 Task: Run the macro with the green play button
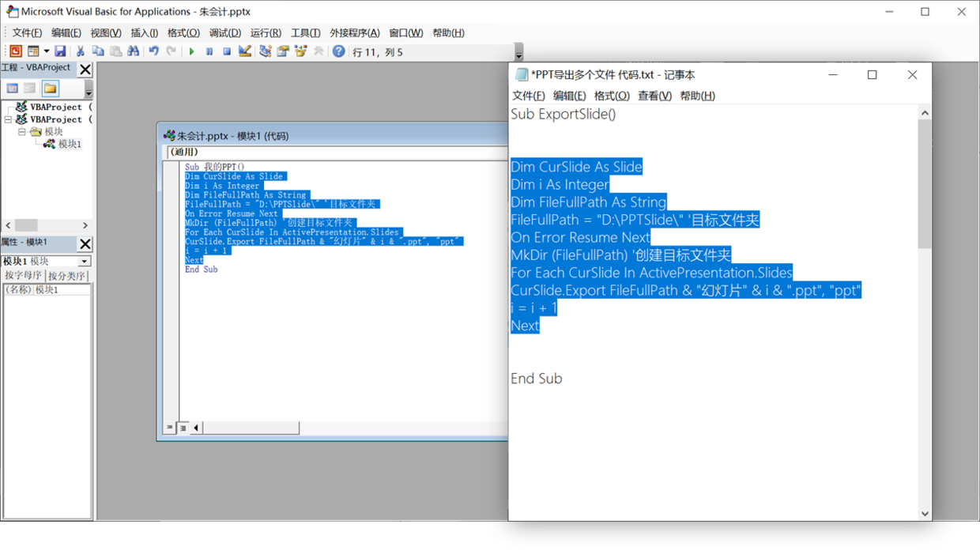pos(191,51)
